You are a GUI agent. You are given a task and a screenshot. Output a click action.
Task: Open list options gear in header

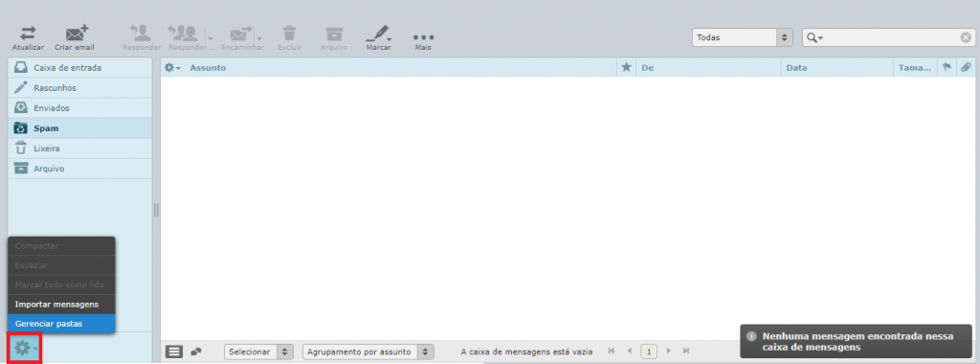[x=172, y=68]
